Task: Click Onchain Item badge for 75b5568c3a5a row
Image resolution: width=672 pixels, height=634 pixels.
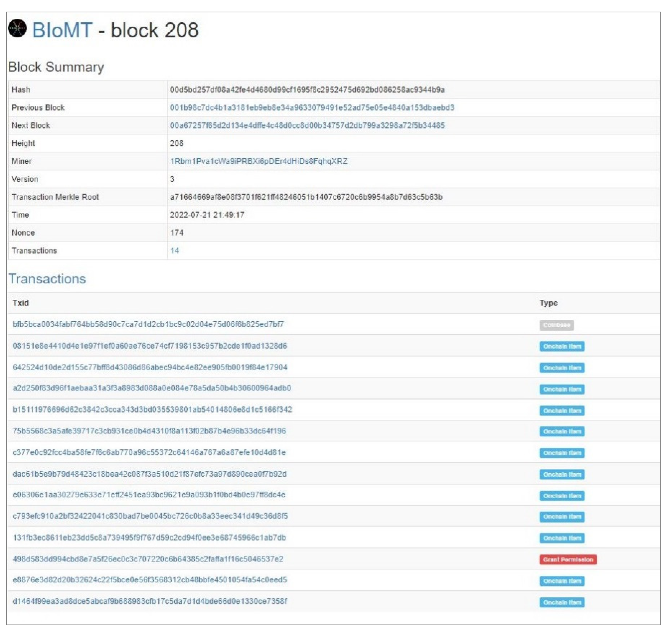Action: point(562,432)
